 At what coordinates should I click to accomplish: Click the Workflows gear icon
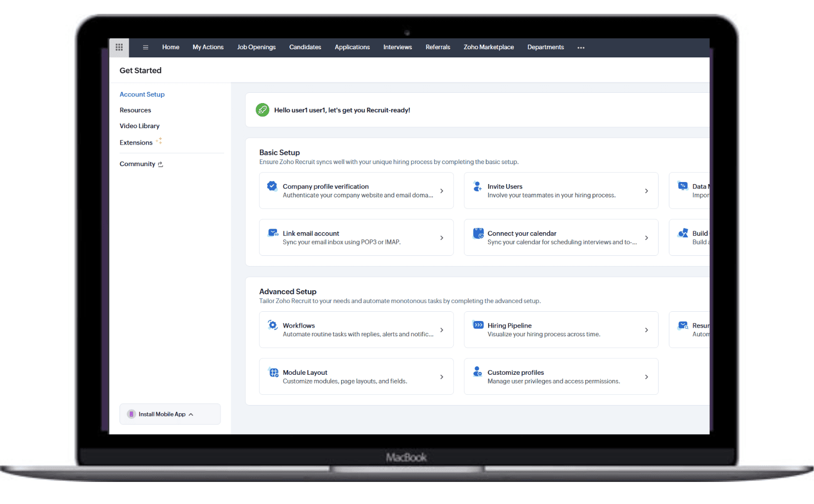point(273,325)
